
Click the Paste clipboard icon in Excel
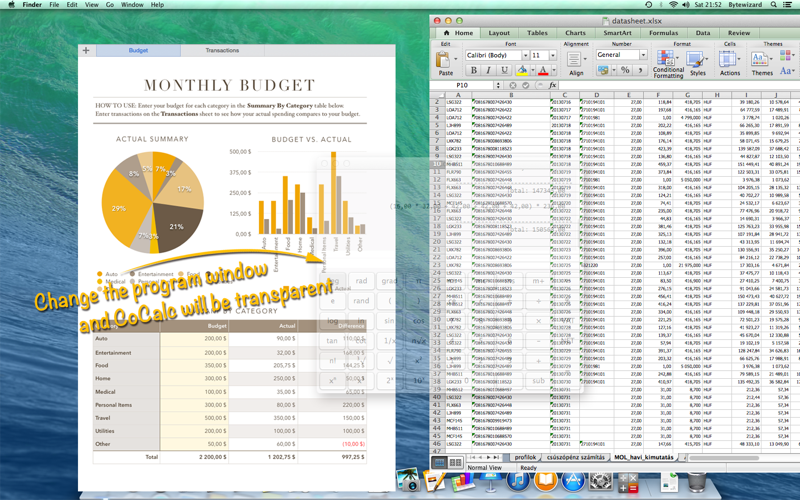[442, 60]
